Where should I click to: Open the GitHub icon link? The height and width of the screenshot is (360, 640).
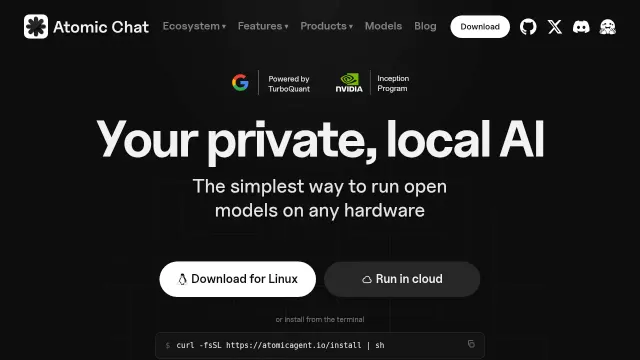(x=528, y=27)
